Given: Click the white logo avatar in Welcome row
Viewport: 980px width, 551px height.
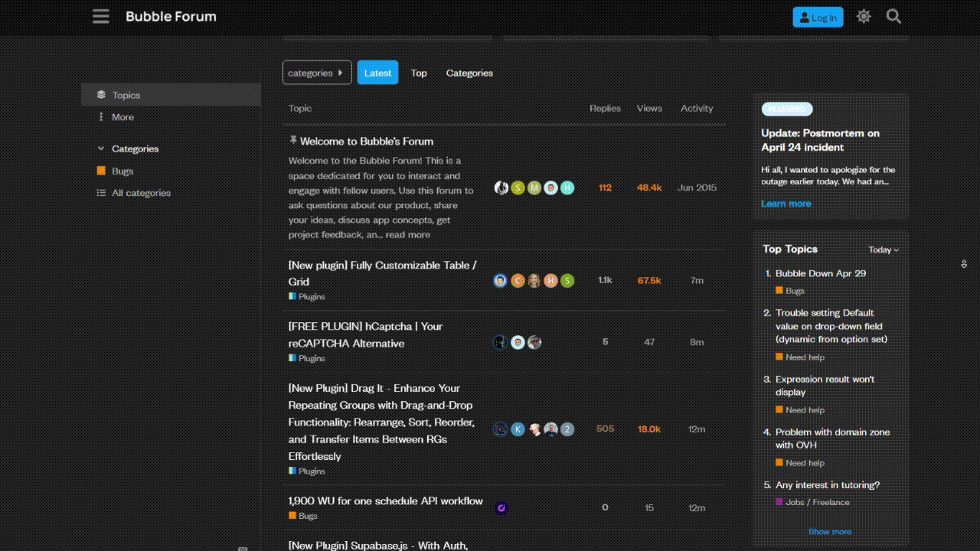Looking at the screenshot, I should [501, 187].
